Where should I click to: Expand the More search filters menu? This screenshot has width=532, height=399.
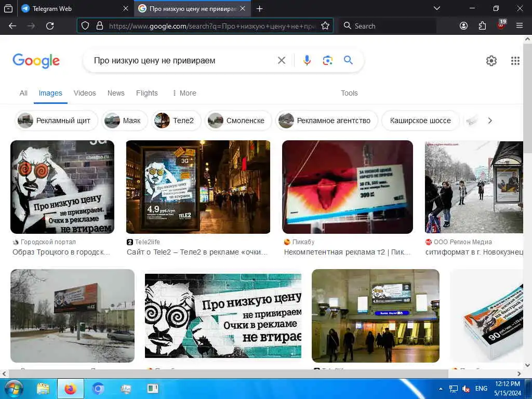click(184, 93)
